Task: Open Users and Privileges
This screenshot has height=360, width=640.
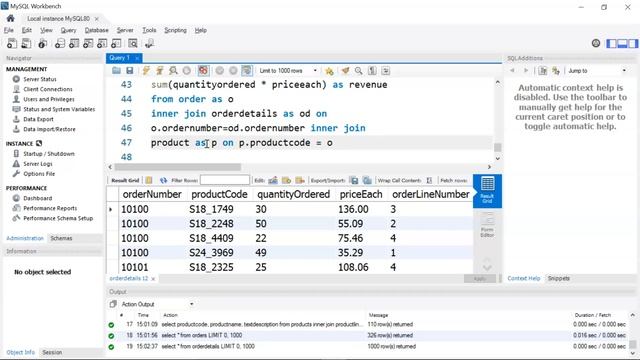Action: coord(49,99)
